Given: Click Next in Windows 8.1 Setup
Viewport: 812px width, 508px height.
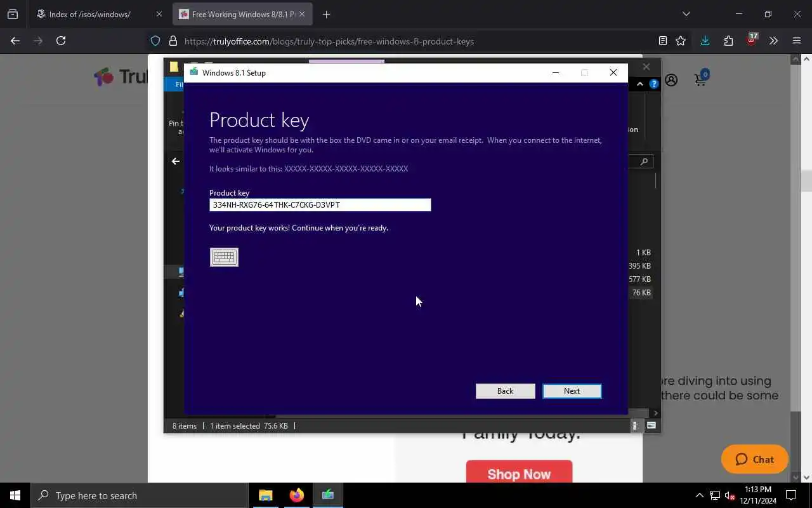Looking at the screenshot, I should 572,391.
